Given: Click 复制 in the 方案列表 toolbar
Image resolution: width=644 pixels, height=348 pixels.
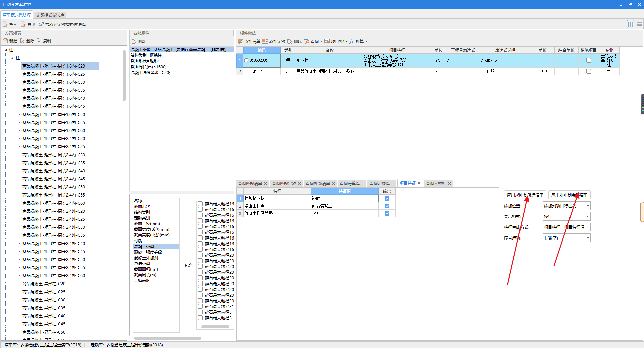Looking at the screenshot, I should 44,41.
